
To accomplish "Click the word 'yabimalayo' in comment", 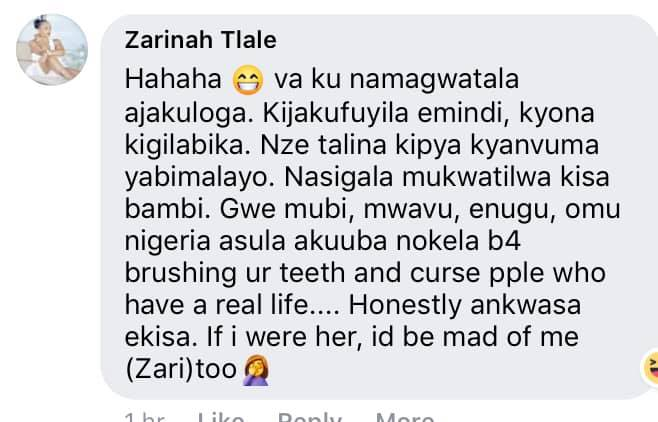I will (x=200, y=178).
